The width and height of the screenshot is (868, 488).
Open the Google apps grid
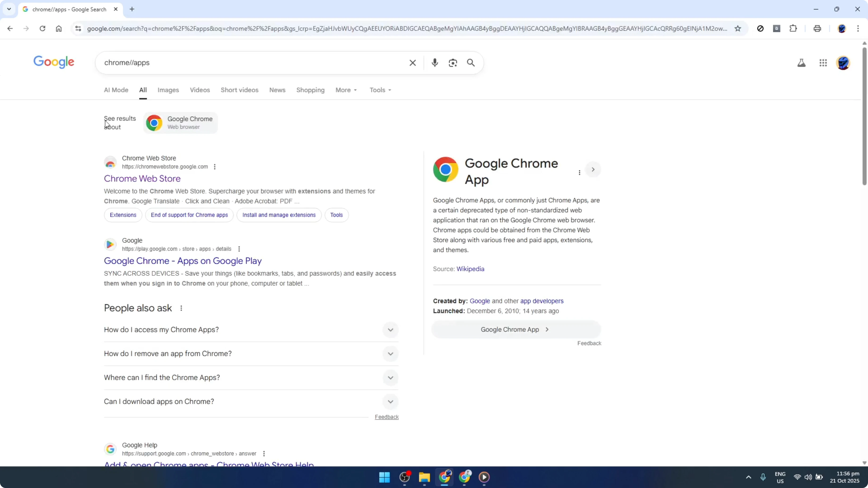pos(823,63)
